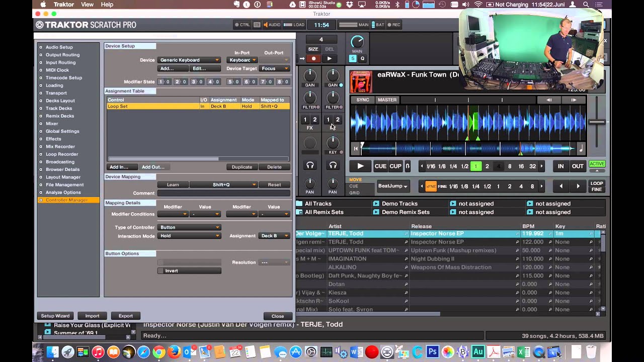Click the Learn button
Screen dimensions: 644x362
click(173, 185)
